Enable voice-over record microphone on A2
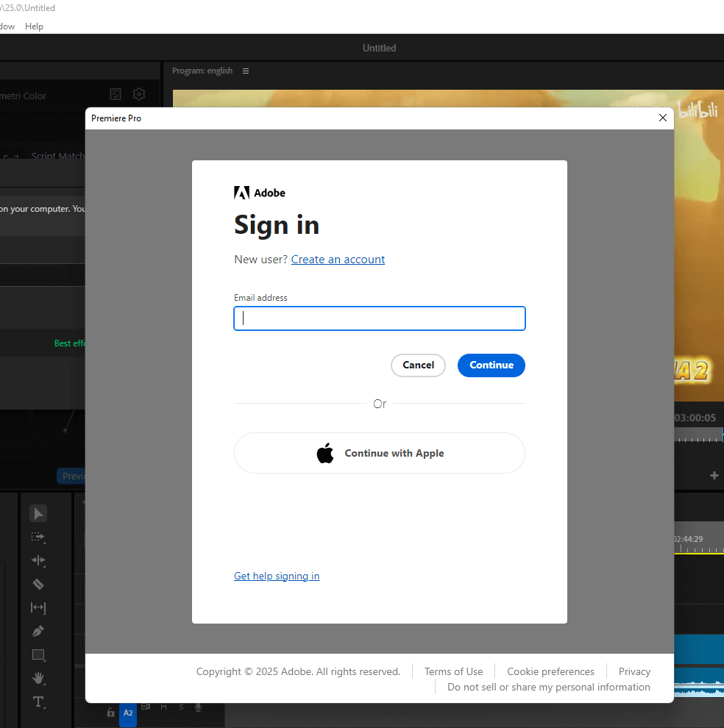Viewport: 724px width, 728px height. 198,707
